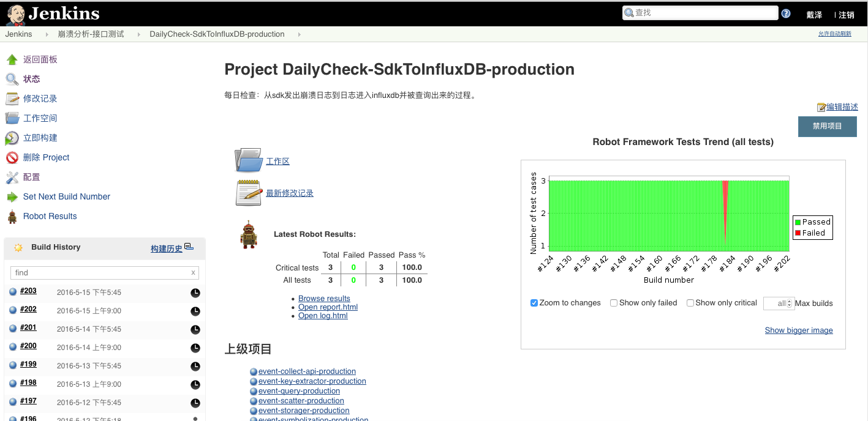This screenshot has width=868, height=421.
Task: Click the magnifier status icon in sidebar
Action: [x=12, y=79]
